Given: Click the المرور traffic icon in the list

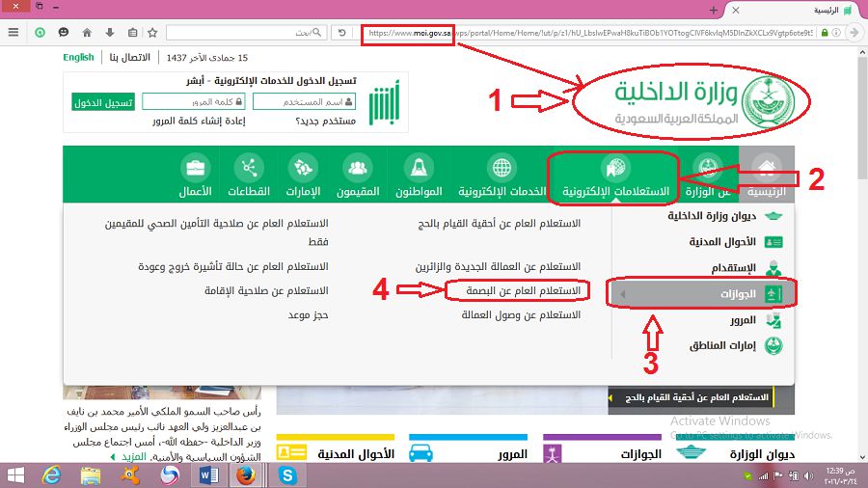Looking at the screenshot, I should [x=773, y=320].
